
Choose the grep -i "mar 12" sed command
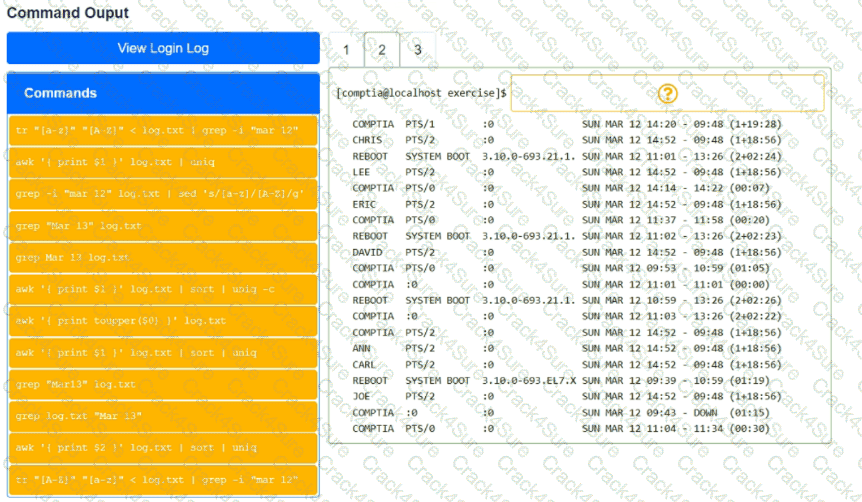pos(163,194)
